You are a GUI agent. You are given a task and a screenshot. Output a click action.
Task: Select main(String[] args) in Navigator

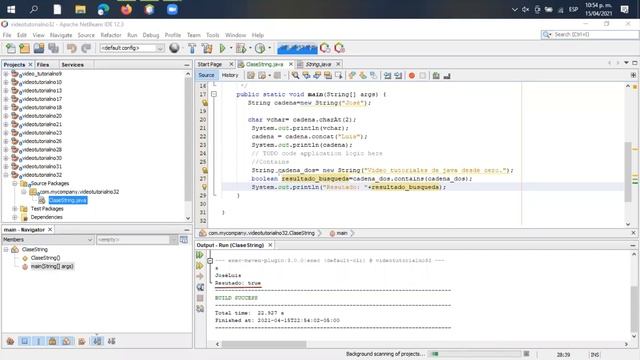[52, 266]
